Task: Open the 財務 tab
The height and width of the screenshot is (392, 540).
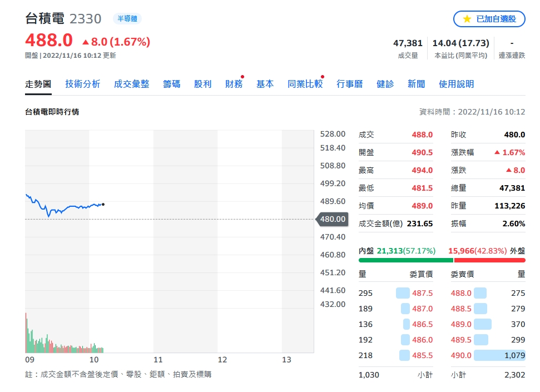Action: pos(234,84)
